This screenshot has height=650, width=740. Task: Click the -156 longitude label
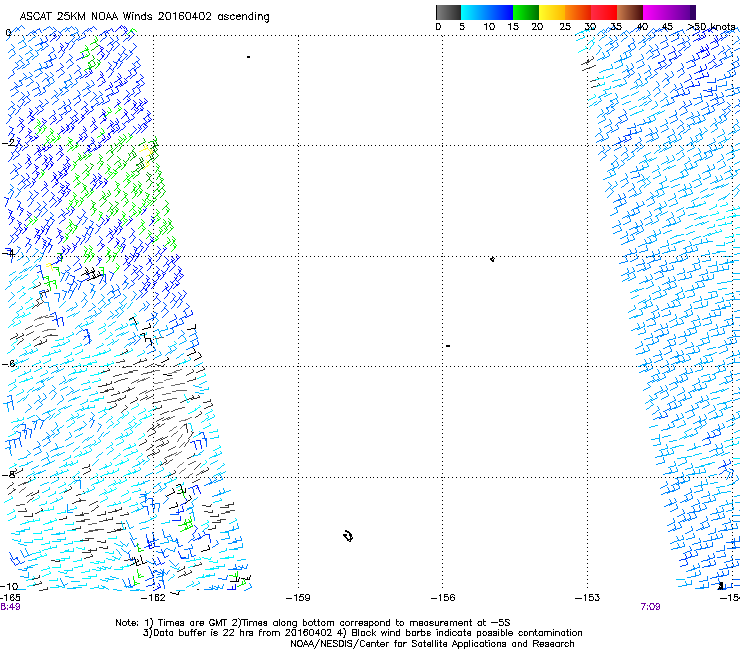click(x=443, y=598)
